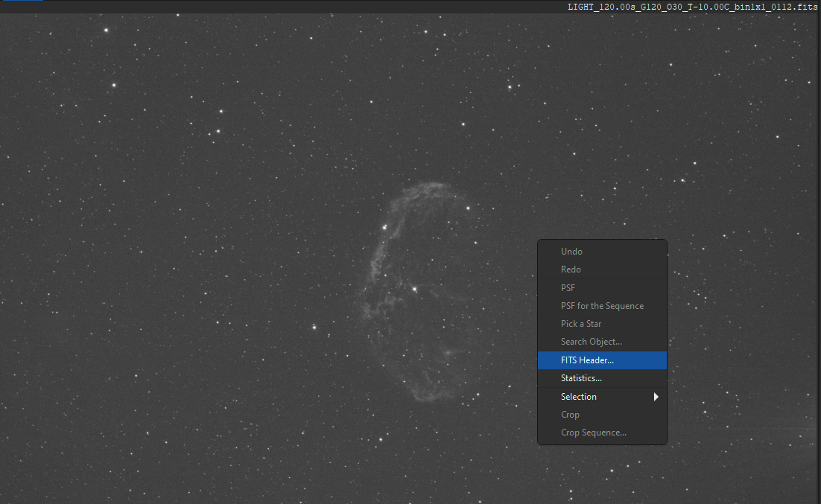Click the FITS file name label
Image resolution: width=821 pixels, height=504 pixels.
[x=692, y=7]
